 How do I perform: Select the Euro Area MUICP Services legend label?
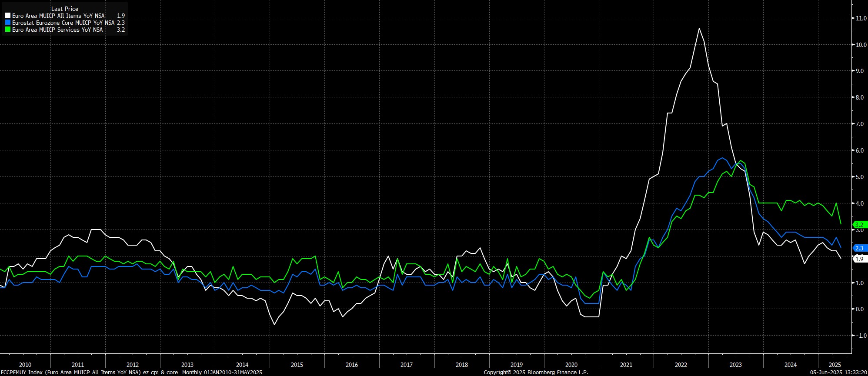click(x=57, y=30)
